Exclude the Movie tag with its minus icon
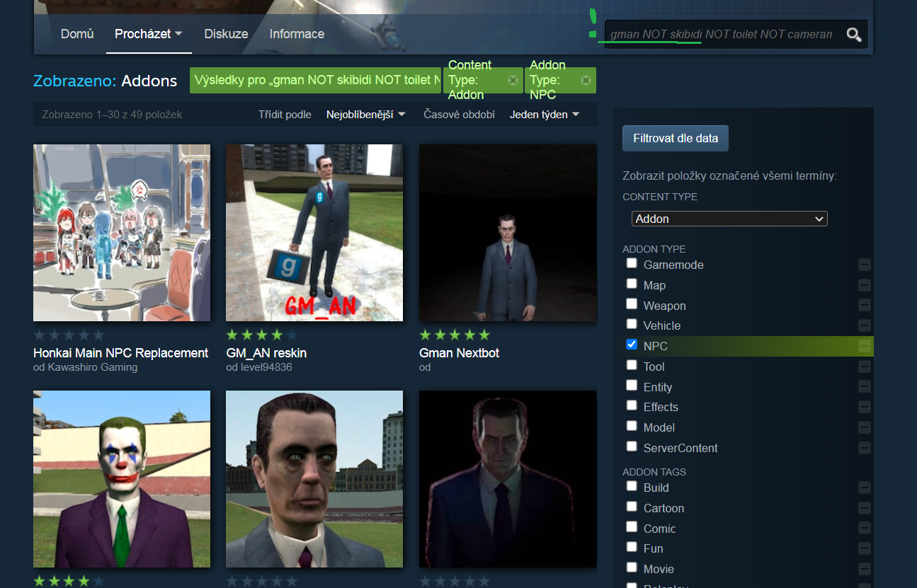This screenshot has height=588, width=917. pyautogui.click(x=865, y=569)
